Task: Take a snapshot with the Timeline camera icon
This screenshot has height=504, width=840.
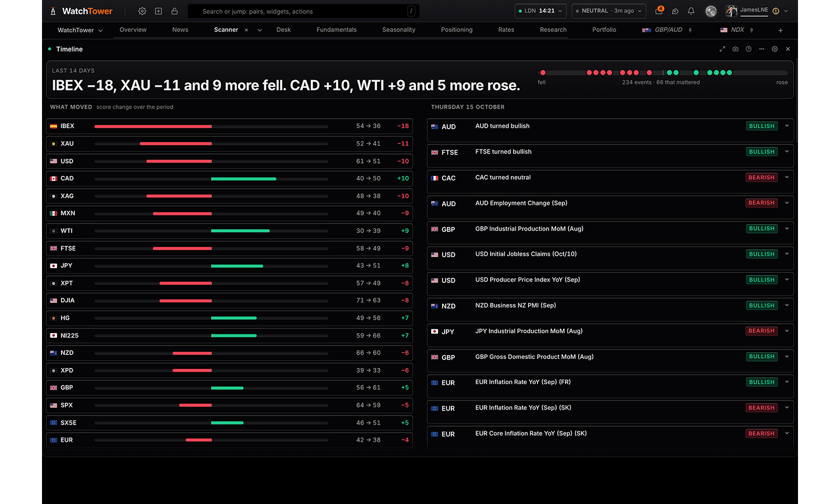Action: [735, 49]
